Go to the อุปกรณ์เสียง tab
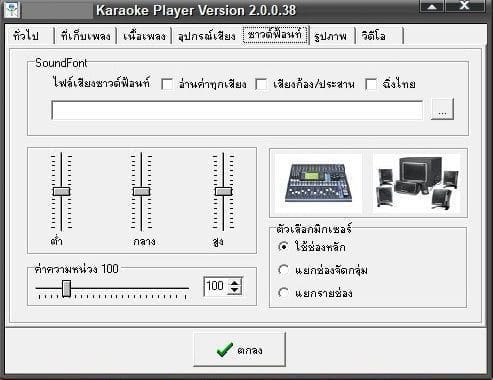The image size is (493, 380). click(207, 35)
